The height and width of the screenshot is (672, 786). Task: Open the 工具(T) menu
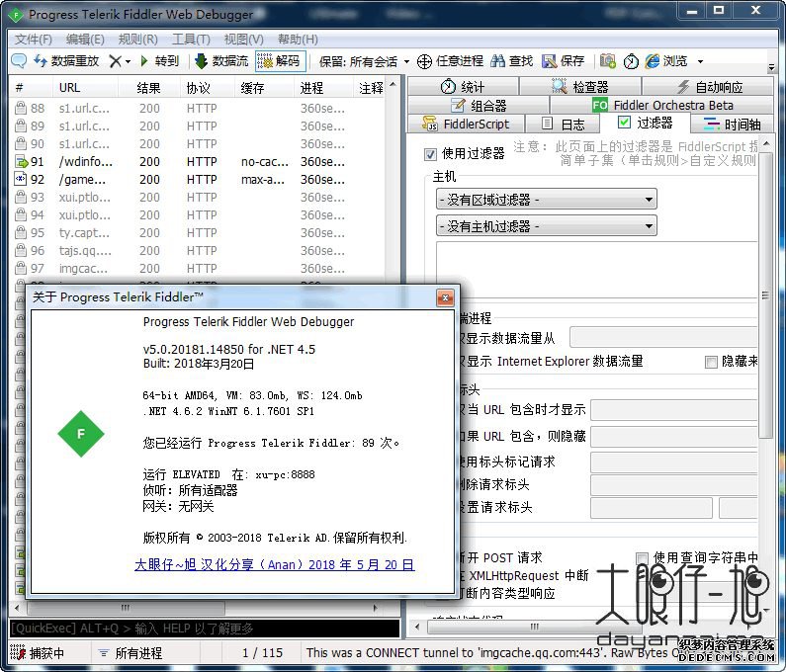(x=191, y=40)
